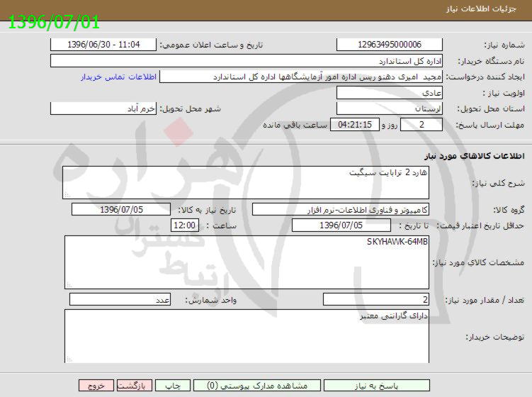The height and width of the screenshot is (397, 532).
Task: Click the label تاریخ نیاز به کالا
Action: tap(208, 211)
